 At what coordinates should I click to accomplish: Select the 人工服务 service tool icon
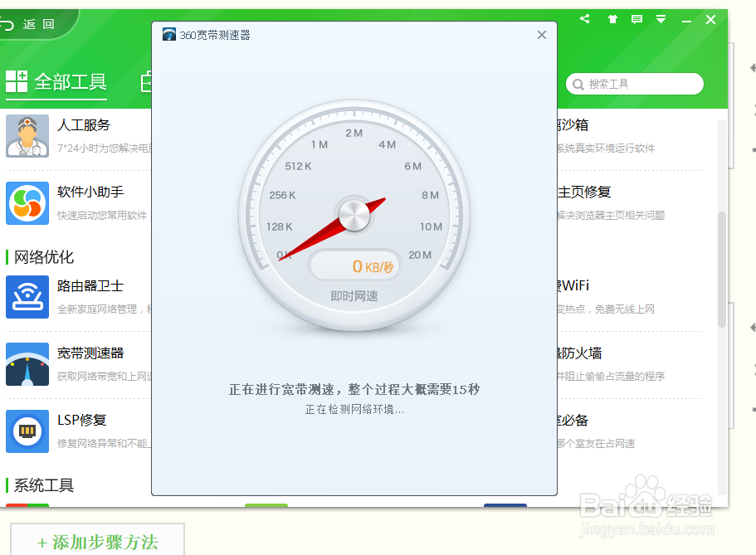click(27, 135)
